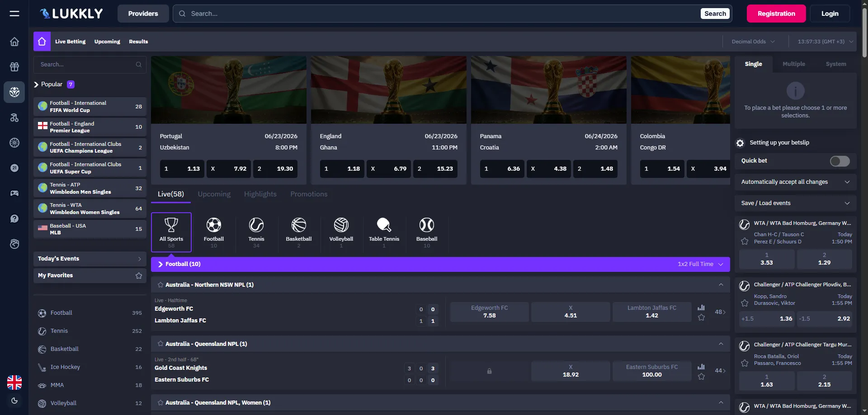The width and height of the screenshot is (868, 415).
Task: Open Ice Hockey in sports list
Action: [x=90, y=367]
